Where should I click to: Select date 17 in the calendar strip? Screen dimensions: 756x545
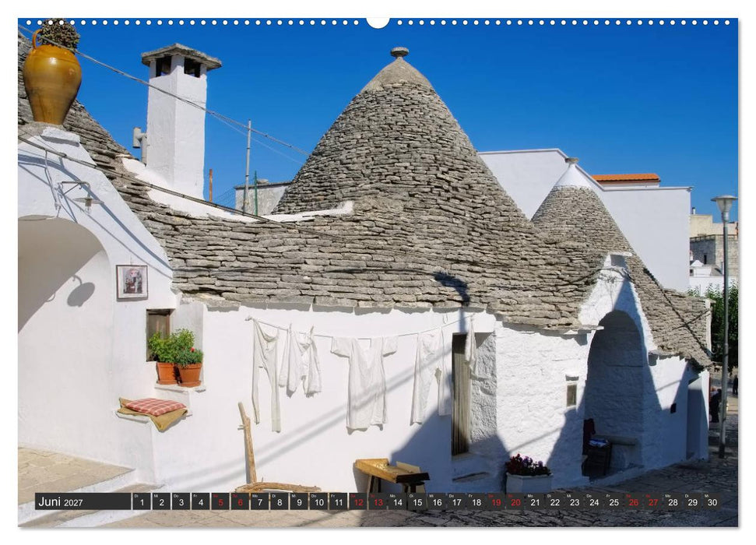[x=456, y=501]
